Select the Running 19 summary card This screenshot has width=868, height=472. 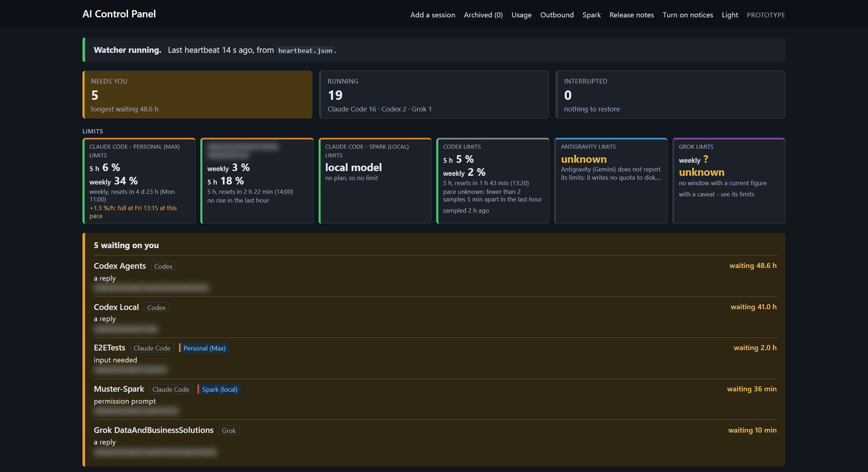coord(434,95)
